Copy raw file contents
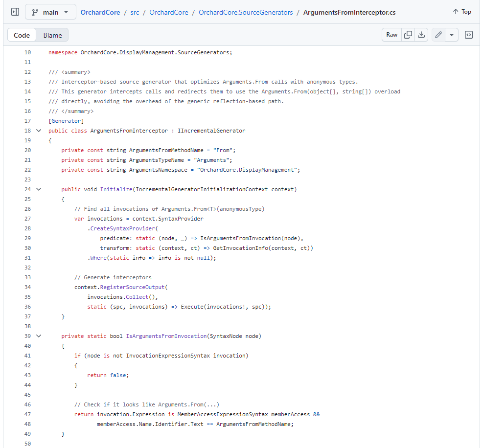The image size is (483, 448). pyautogui.click(x=408, y=35)
